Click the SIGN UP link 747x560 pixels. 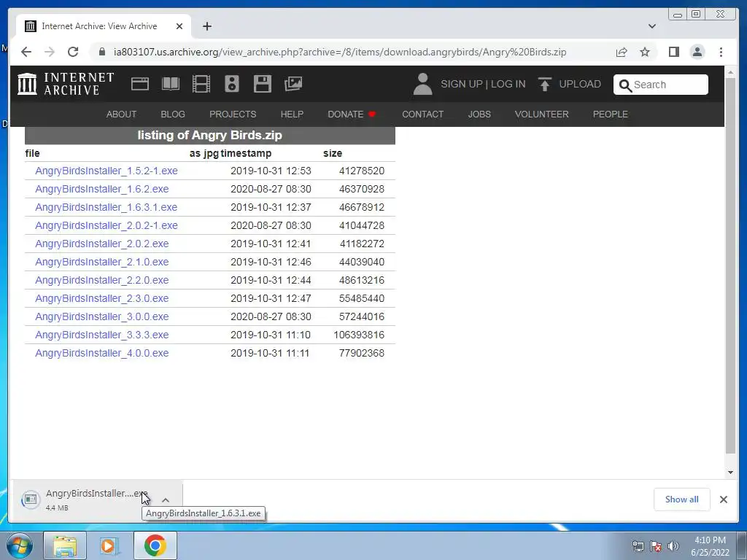462,84
